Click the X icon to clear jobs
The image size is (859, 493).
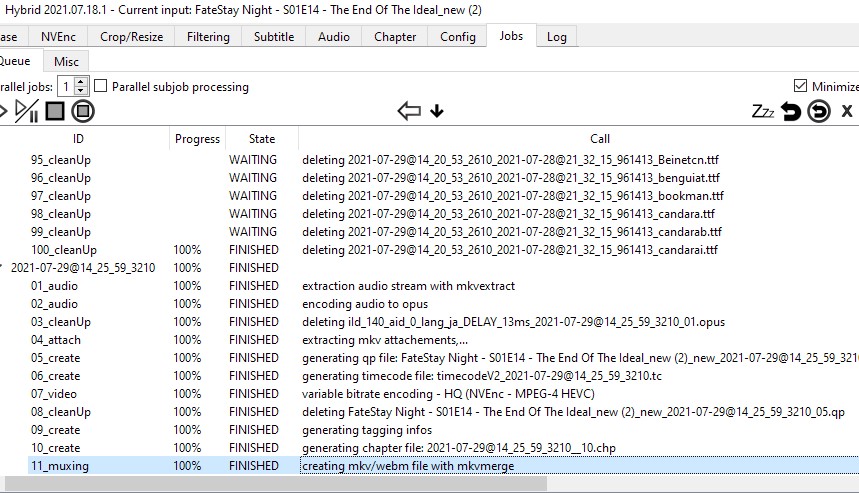click(x=847, y=111)
